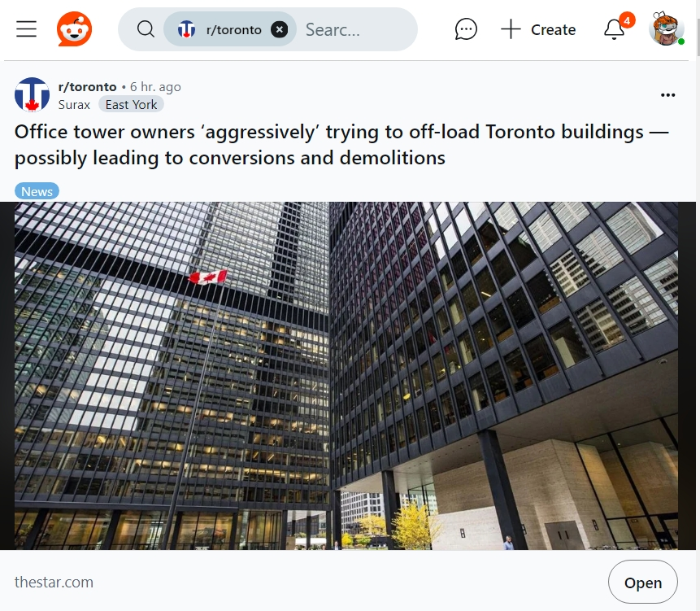The image size is (700, 611).
Task: View the office towers article image
Action: [x=346, y=376]
